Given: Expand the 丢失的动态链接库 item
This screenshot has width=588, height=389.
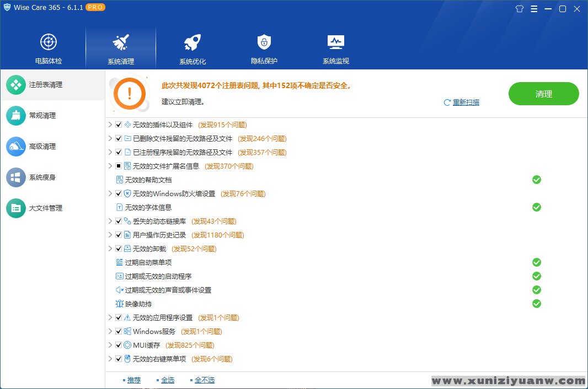Looking at the screenshot, I should point(110,221).
